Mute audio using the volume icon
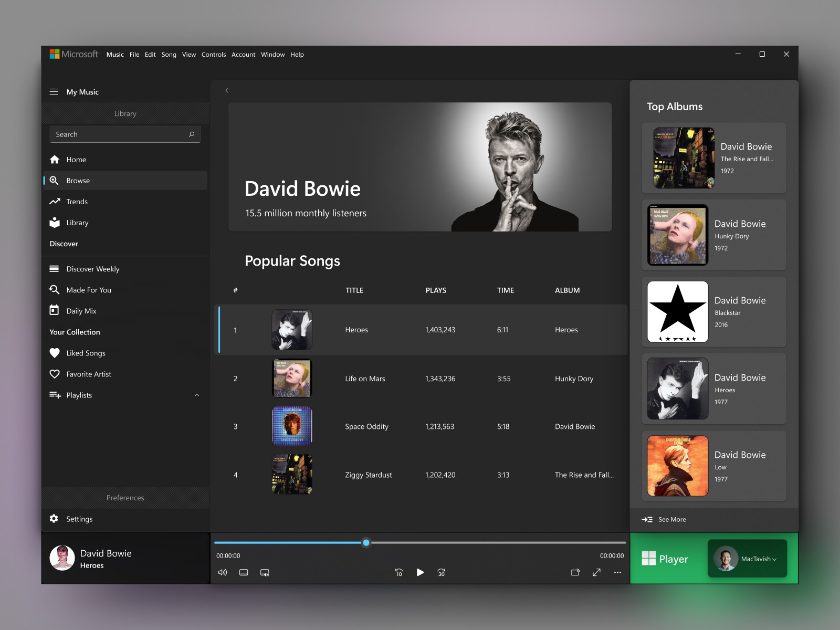 coord(223,572)
